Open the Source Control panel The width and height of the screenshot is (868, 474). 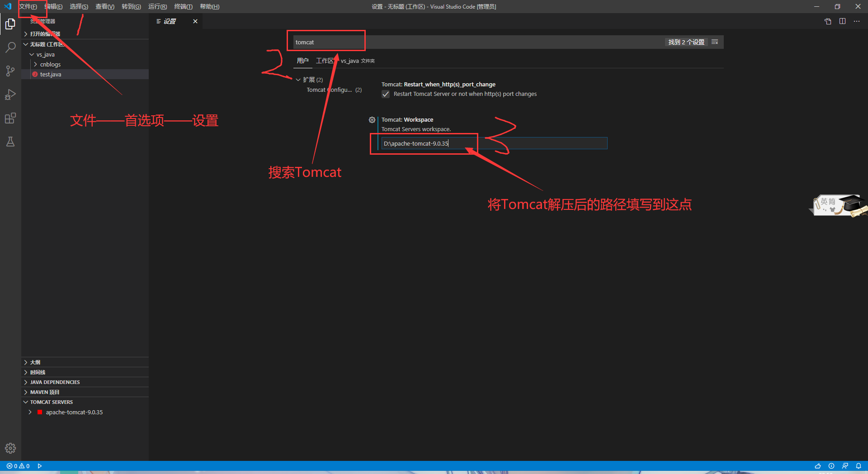(x=10, y=71)
